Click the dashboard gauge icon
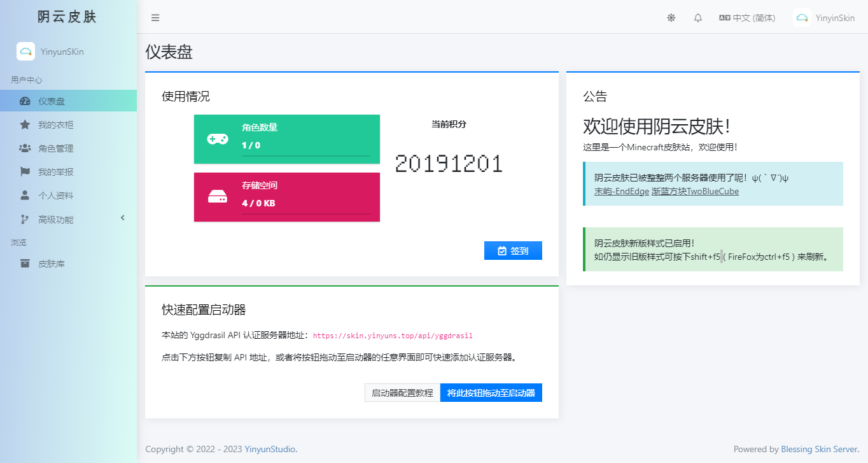Image resolution: width=868 pixels, height=463 pixels. (25, 101)
